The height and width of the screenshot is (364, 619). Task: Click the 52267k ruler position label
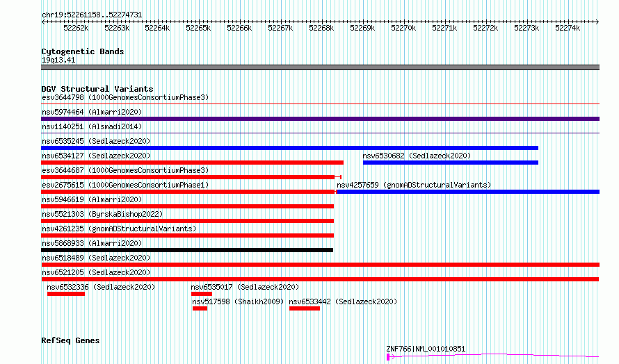281,28
